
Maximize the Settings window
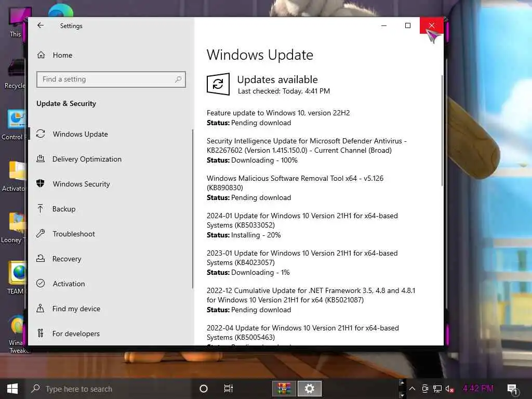pyautogui.click(x=407, y=25)
